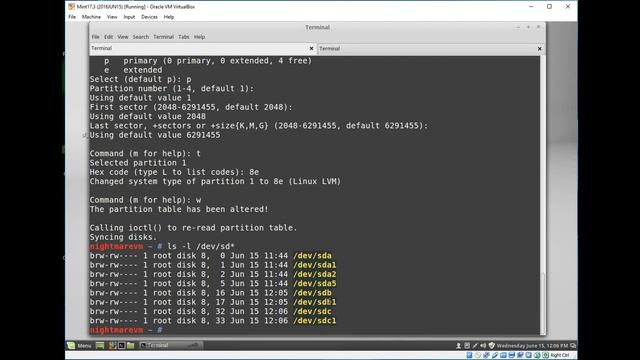Open the user applet icon in the tray
This screenshot has width=640, height=360.
click(458, 346)
